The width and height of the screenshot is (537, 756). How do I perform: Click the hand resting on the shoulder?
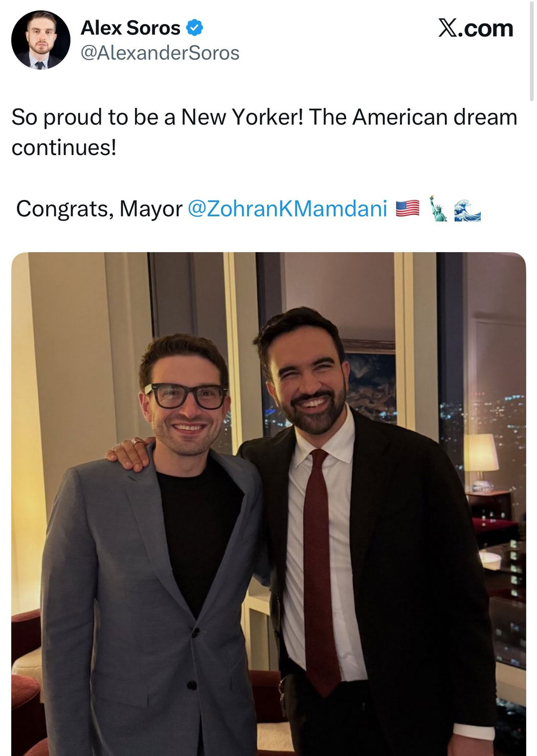pyautogui.click(x=129, y=454)
